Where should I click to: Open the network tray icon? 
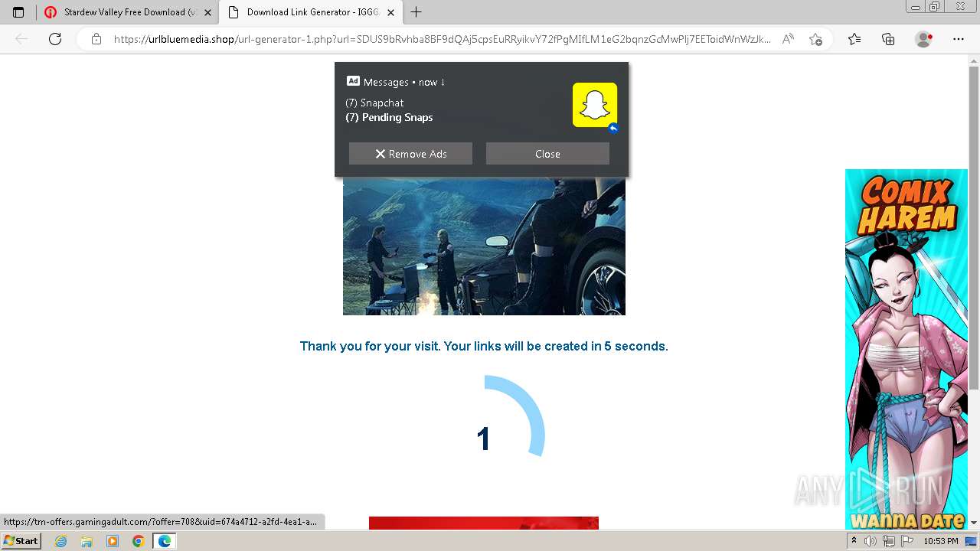pyautogui.click(x=889, y=541)
